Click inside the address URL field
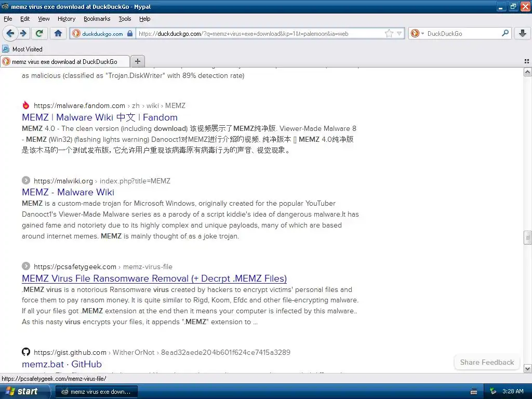 [260, 34]
